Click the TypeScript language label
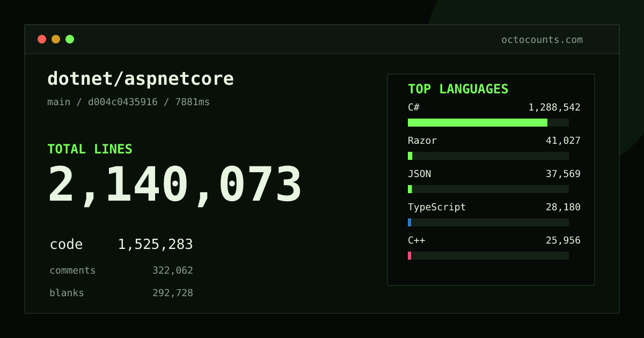 [437, 207]
